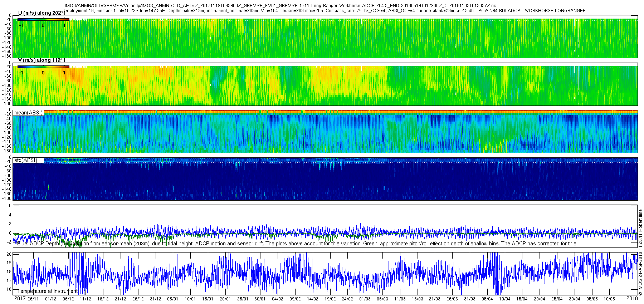Click the 11/03 date tick

click(400, 299)
